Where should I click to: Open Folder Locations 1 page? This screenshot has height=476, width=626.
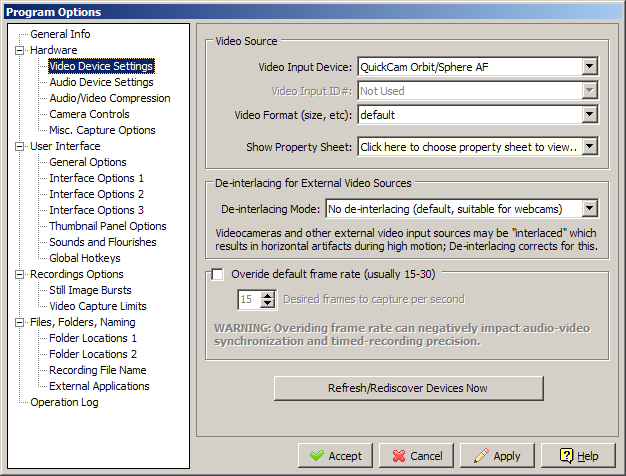point(93,338)
